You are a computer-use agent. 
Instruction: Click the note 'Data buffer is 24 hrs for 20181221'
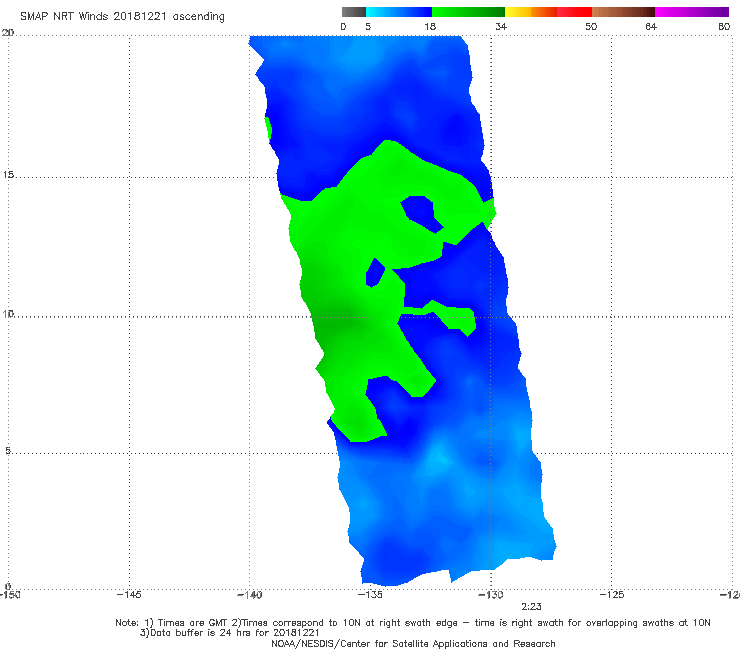coord(230,633)
